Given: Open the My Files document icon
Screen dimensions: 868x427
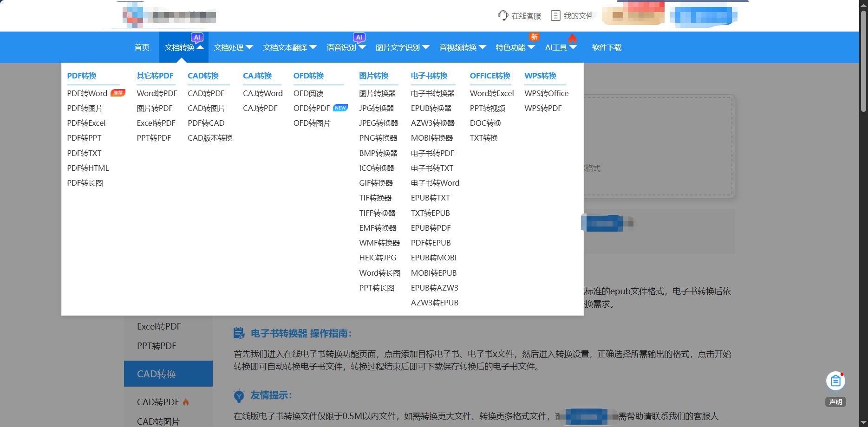Looking at the screenshot, I should (x=555, y=15).
